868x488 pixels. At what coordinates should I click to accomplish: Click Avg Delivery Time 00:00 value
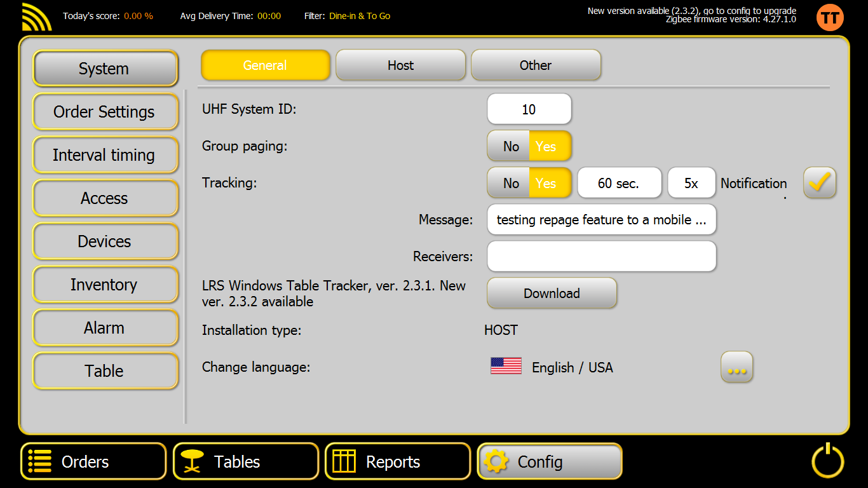click(x=269, y=16)
